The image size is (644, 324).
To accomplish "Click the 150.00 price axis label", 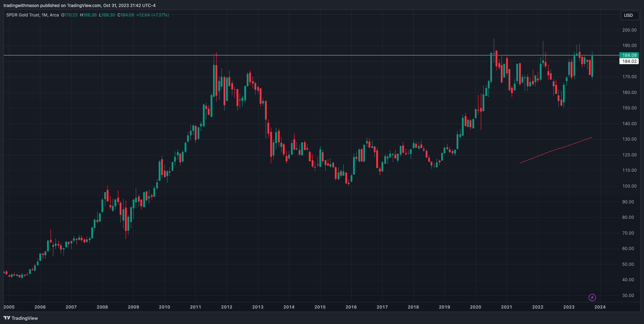I will point(629,108).
